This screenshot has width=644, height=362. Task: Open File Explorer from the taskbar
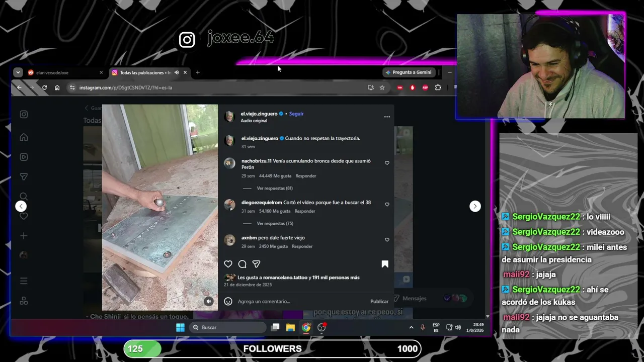(290, 327)
